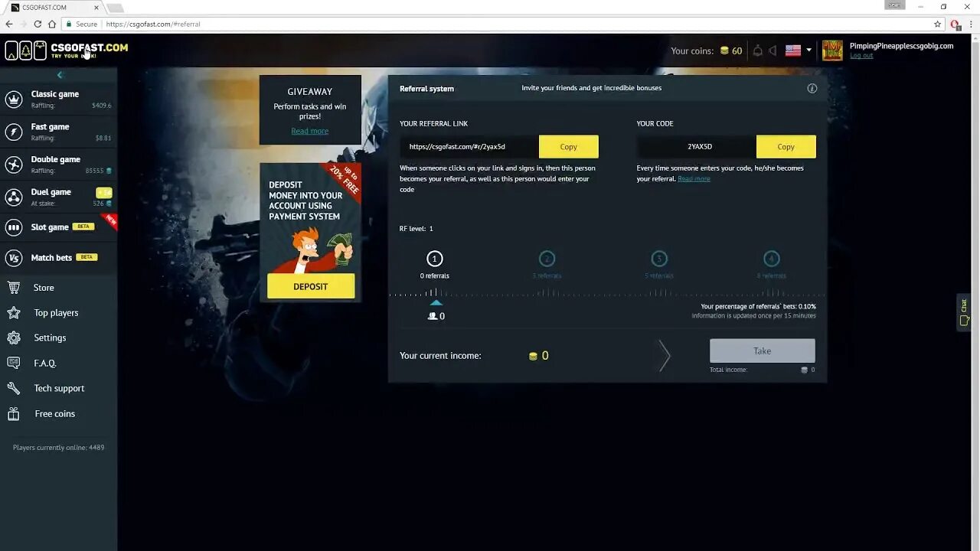
Task: Open the Giveaway Read more link
Action: coord(310,131)
